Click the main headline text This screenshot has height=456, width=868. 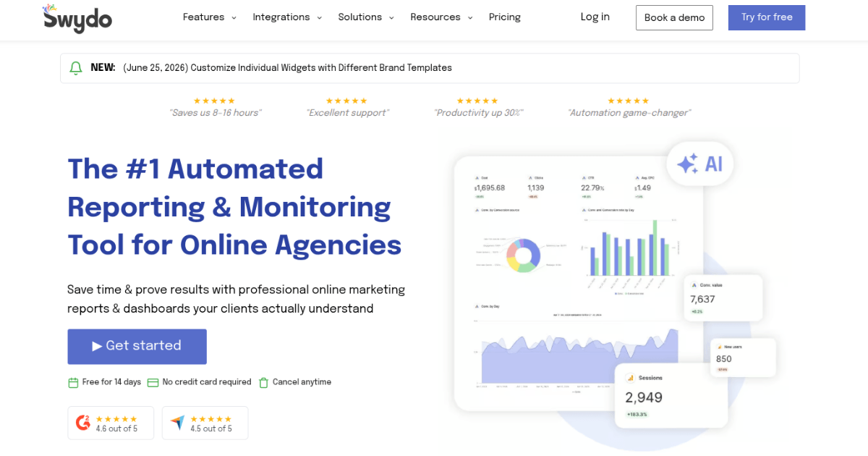(234, 207)
